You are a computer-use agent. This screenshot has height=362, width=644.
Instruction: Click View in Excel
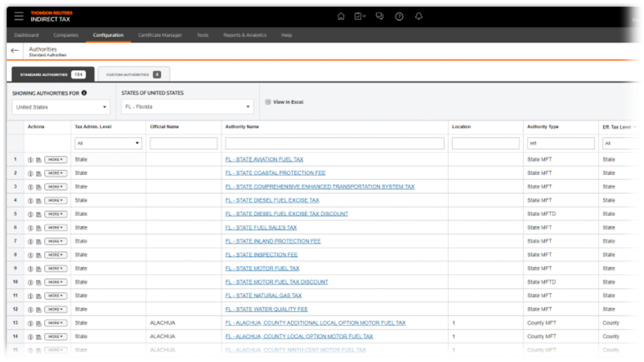[x=284, y=102]
